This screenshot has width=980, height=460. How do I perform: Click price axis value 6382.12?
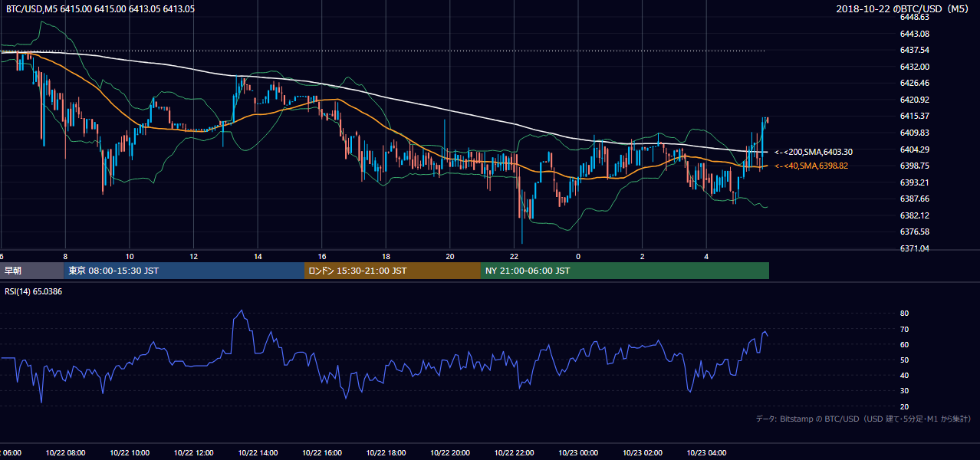(915, 215)
